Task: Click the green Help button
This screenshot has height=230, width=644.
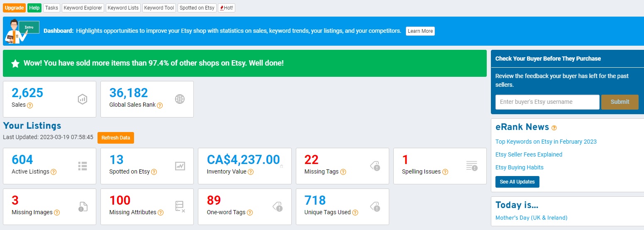Action: point(34,8)
